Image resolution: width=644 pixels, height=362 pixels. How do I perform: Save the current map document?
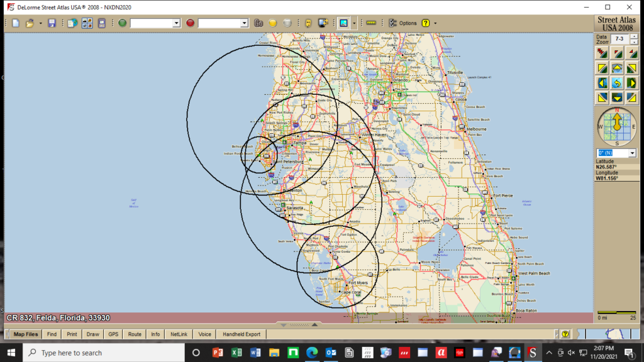pos(51,23)
